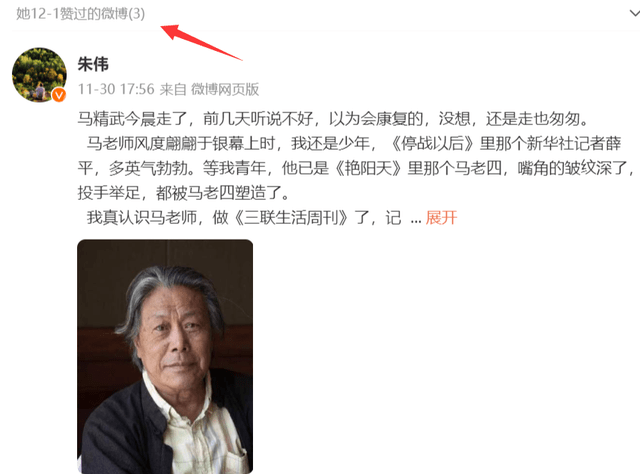This screenshot has height=474, width=640.
Task: Open the post timestamp 11-30 17:56
Action: 116,89
